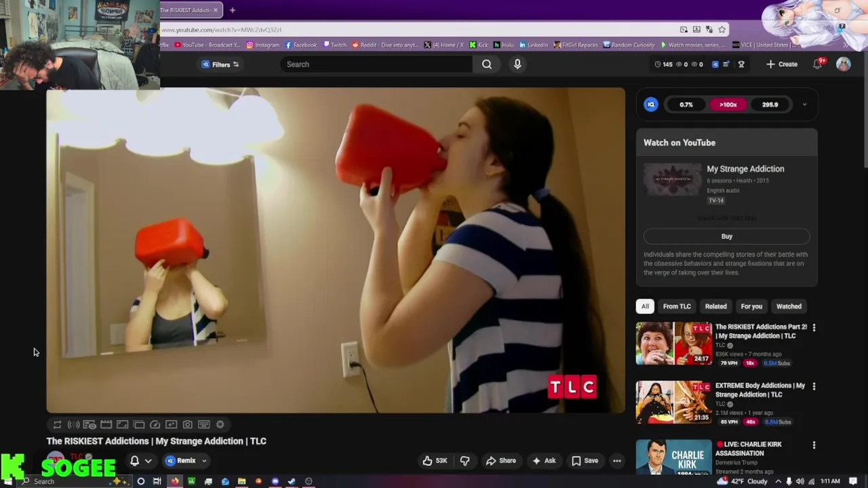Viewport: 868px width, 488px height.
Task: Open the Windows notification center icon
Action: 854,481
